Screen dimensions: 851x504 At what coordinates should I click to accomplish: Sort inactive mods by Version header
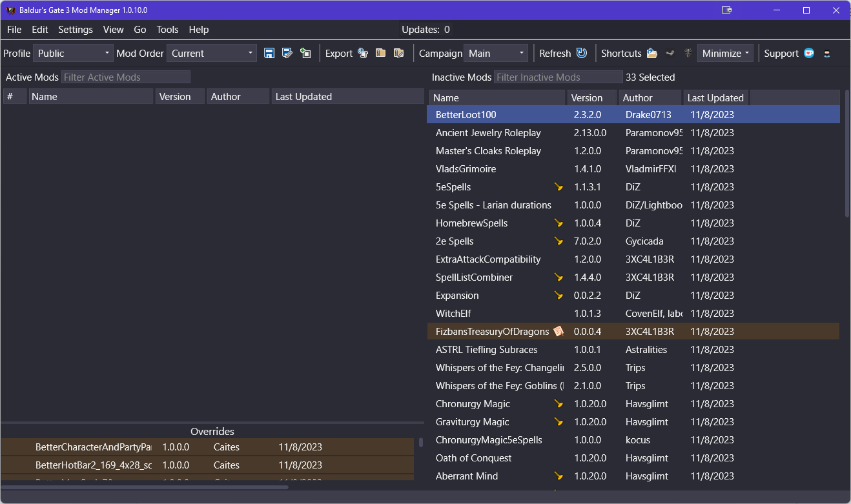(x=593, y=98)
